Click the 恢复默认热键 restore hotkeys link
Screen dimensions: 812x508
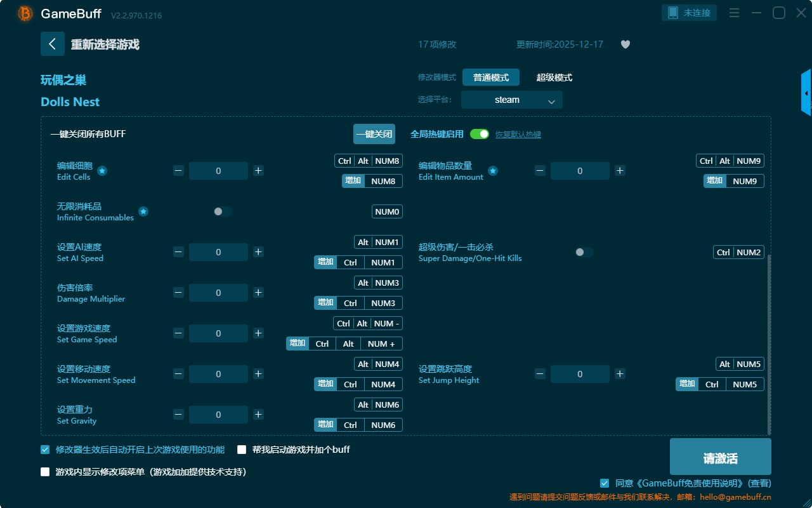click(518, 135)
